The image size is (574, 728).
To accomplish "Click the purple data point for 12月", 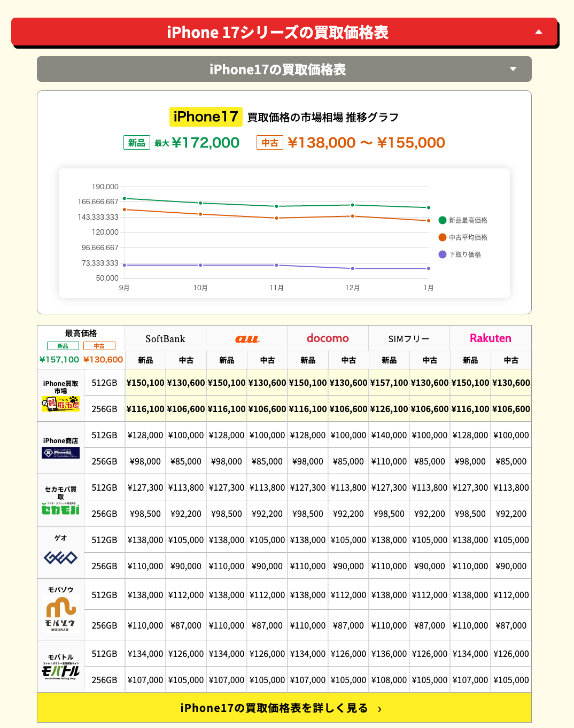I will (352, 268).
